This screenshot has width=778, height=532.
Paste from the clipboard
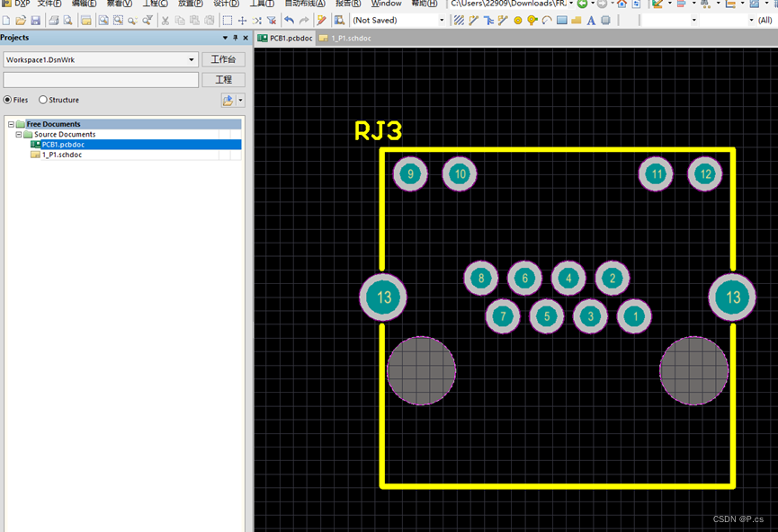[194, 21]
